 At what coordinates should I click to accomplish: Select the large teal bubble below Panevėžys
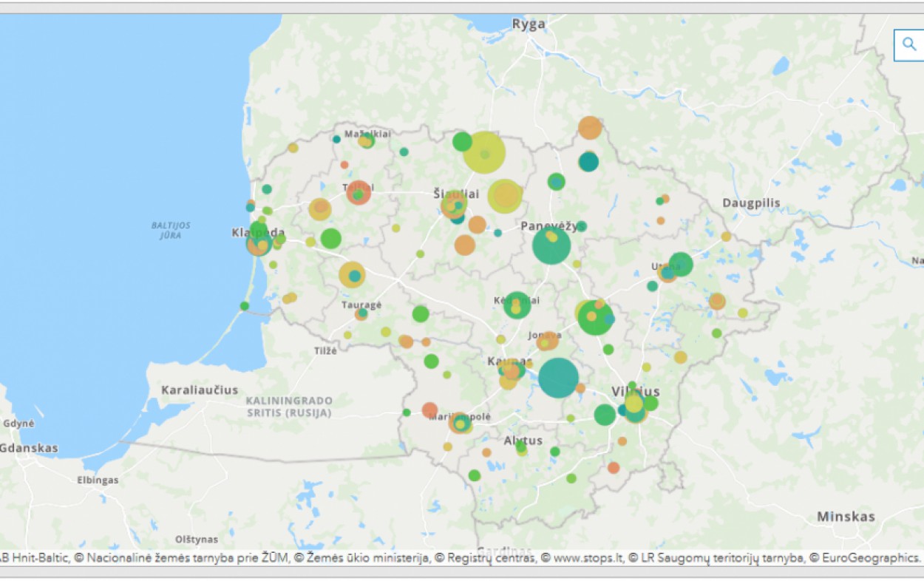[x=551, y=245]
